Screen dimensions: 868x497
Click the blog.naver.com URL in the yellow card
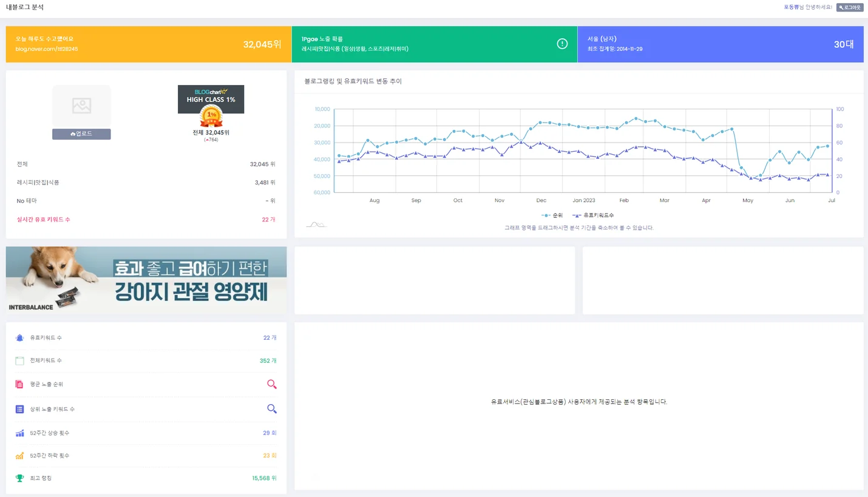click(x=47, y=49)
